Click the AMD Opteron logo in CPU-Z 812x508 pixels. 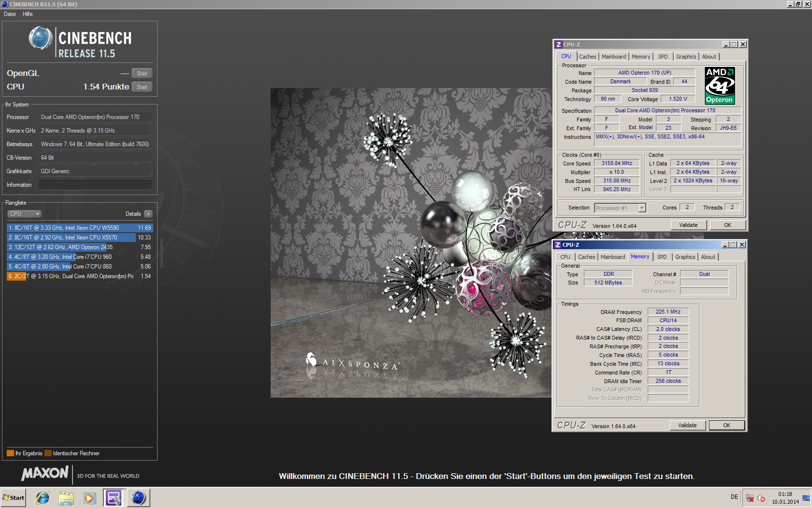[x=720, y=86]
